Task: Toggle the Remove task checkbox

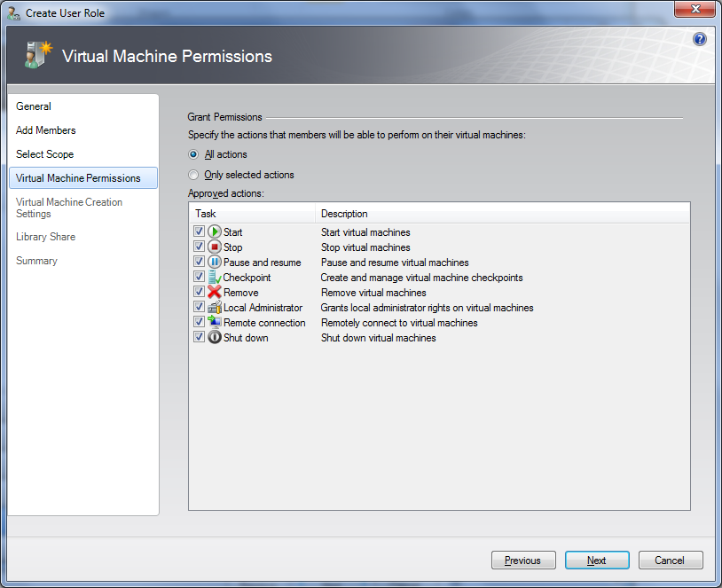Action: coord(199,292)
